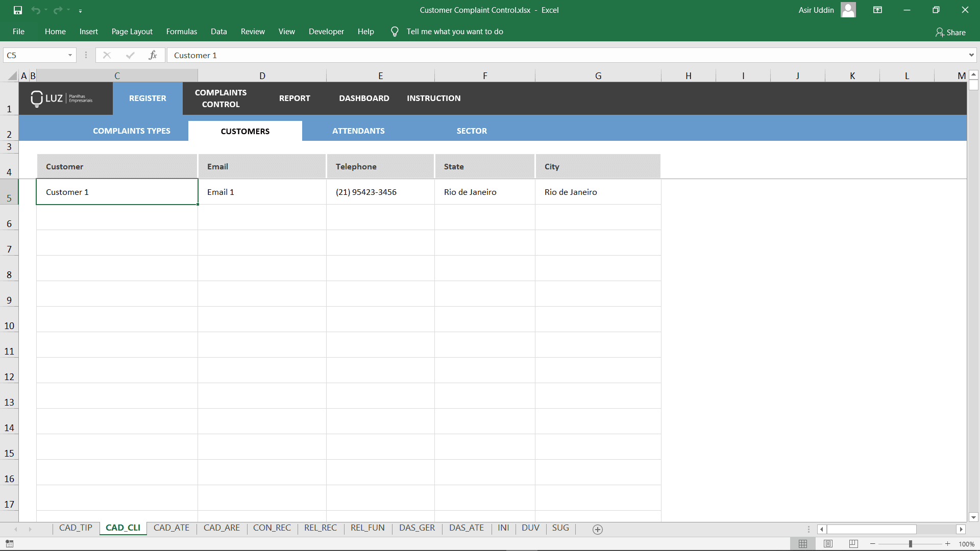The width and height of the screenshot is (980, 551).
Task: Open the Insert Function dialog
Action: coord(153,55)
